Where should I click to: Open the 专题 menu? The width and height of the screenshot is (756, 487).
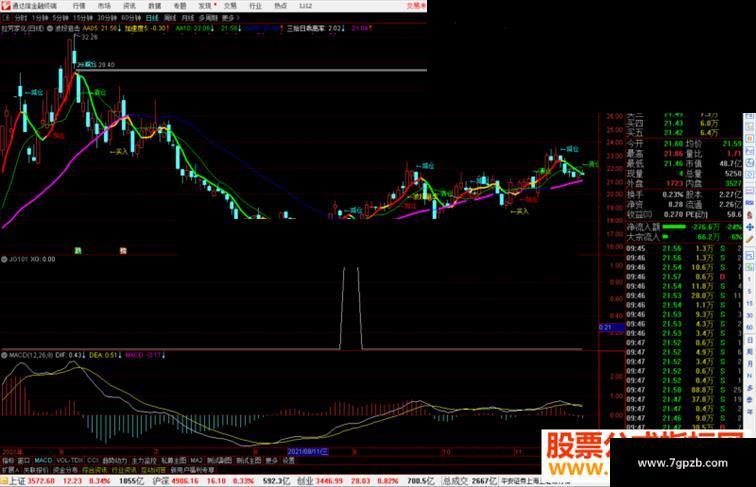[x=179, y=6]
